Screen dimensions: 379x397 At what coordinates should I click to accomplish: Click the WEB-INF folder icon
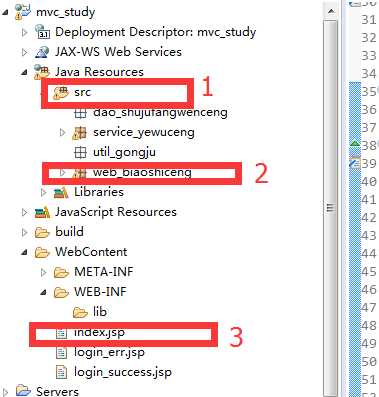(61, 292)
